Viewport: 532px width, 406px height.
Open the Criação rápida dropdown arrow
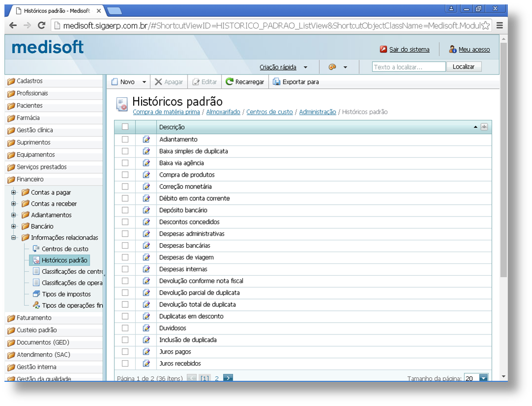pyautogui.click(x=305, y=67)
